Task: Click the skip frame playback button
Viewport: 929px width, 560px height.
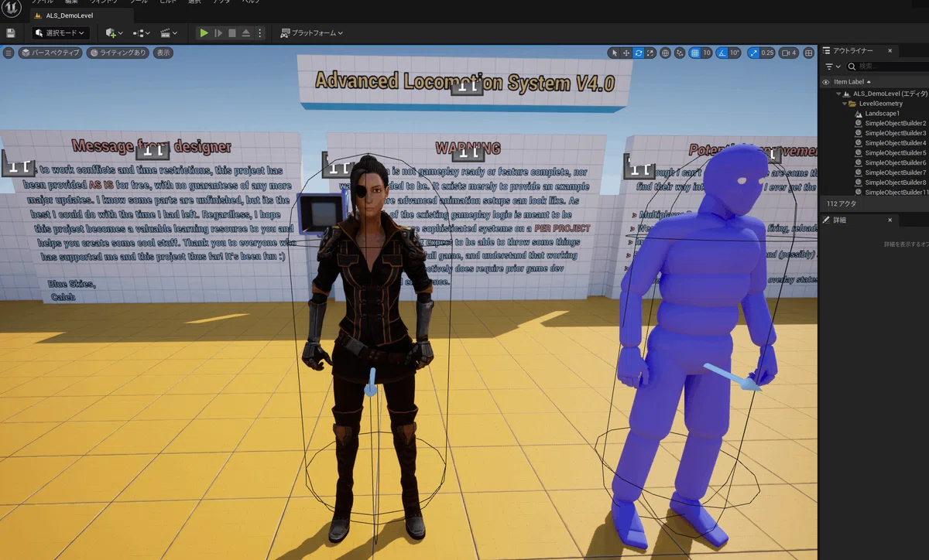Action: pyautogui.click(x=218, y=33)
